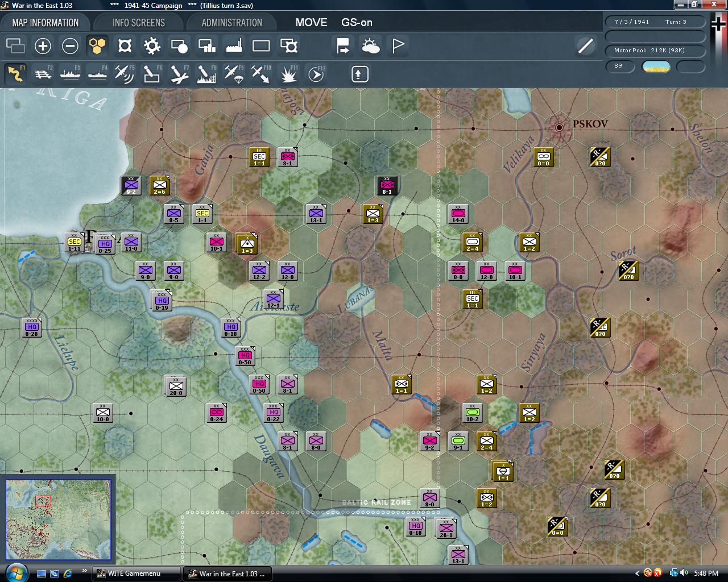
Task: Select F11 explosion mode icon
Action: [x=288, y=74]
